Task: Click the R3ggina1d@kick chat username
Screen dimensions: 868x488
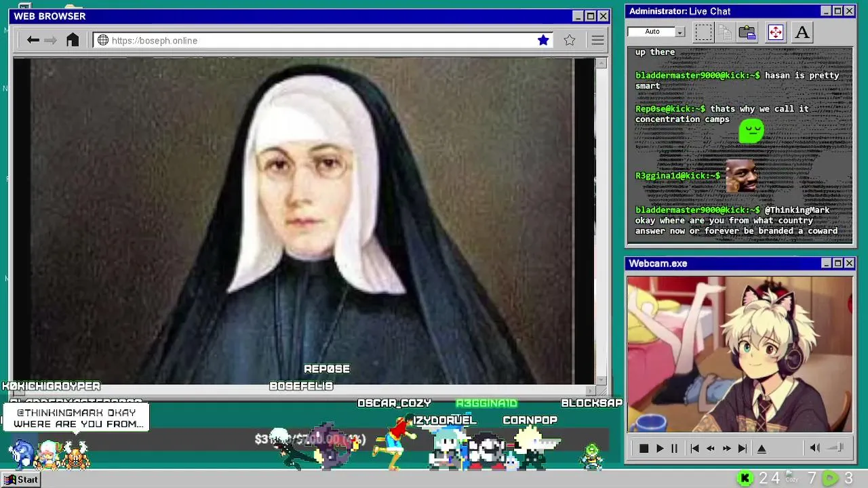Action: pos(677,176)
